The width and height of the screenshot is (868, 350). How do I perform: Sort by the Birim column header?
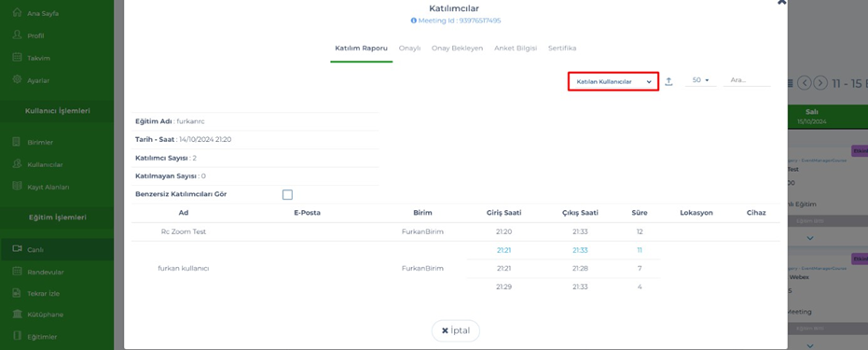pyautogui.click(x=422, y=213)
